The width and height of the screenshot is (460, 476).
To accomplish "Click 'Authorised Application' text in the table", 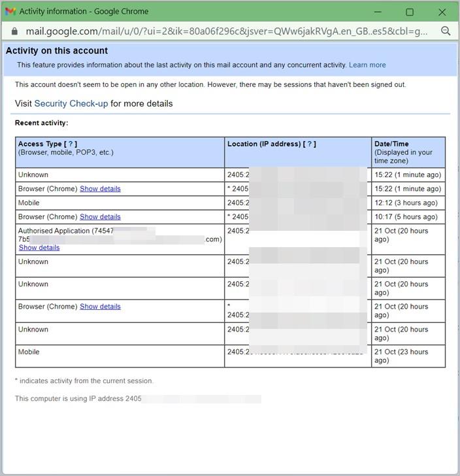I will [54, 231].
